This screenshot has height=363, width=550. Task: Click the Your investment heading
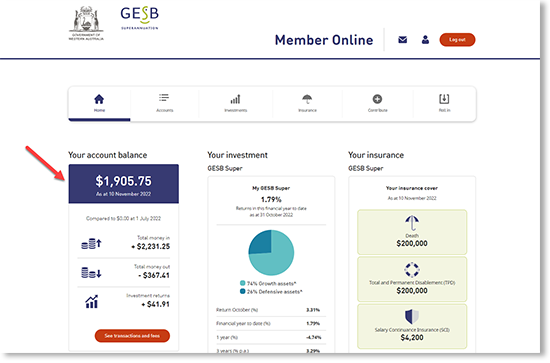[x=237, y=155]
